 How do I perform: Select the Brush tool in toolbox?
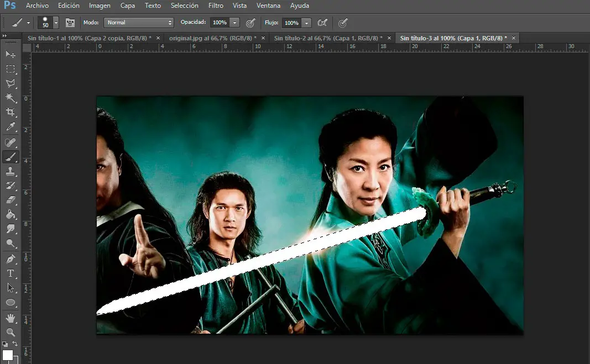(x=11, y=157)
